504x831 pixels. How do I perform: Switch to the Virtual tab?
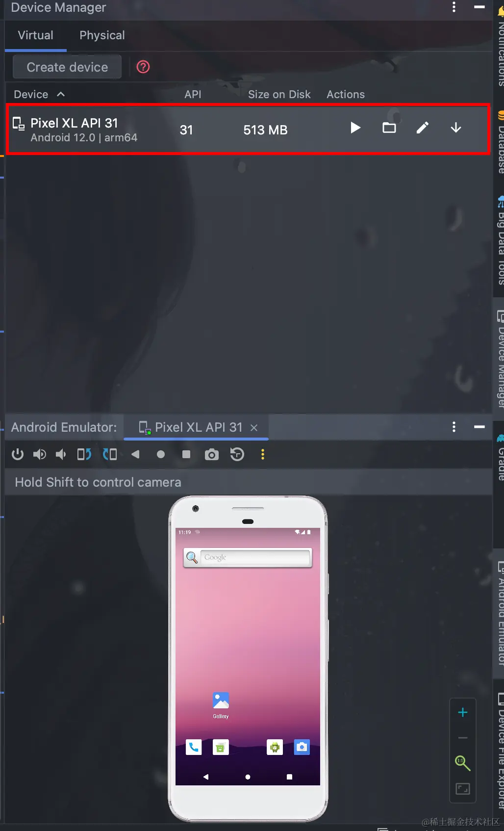coord(36,35)
